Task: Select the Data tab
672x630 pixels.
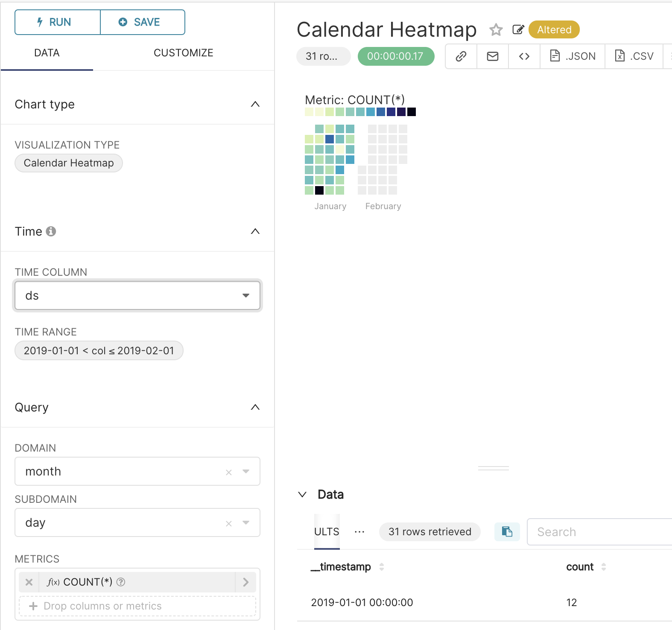Action: pos(47,53)
